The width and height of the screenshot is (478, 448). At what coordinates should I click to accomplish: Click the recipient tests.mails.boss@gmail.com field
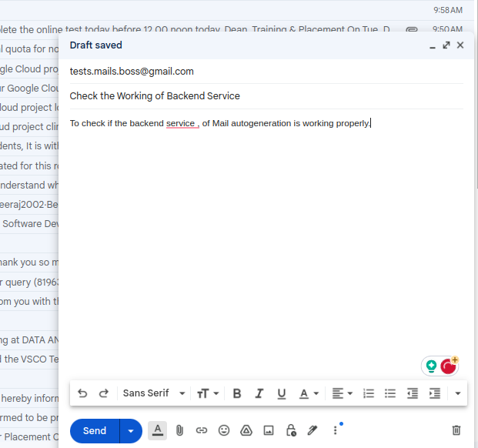pos(266,72)
